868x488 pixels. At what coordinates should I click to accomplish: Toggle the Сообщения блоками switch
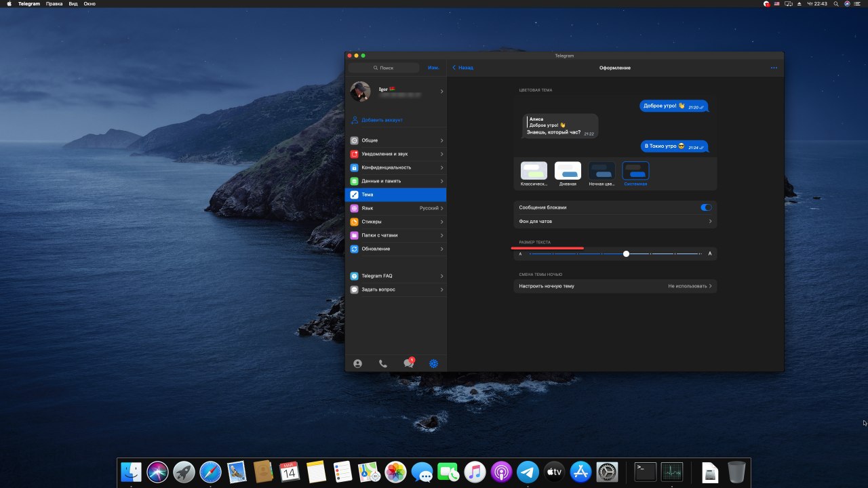click(x=706, y=207)
